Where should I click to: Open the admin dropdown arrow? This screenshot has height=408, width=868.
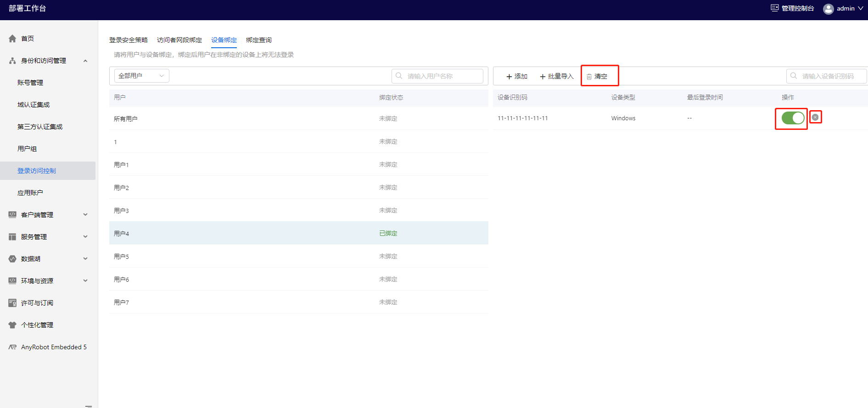pos(860,8)
